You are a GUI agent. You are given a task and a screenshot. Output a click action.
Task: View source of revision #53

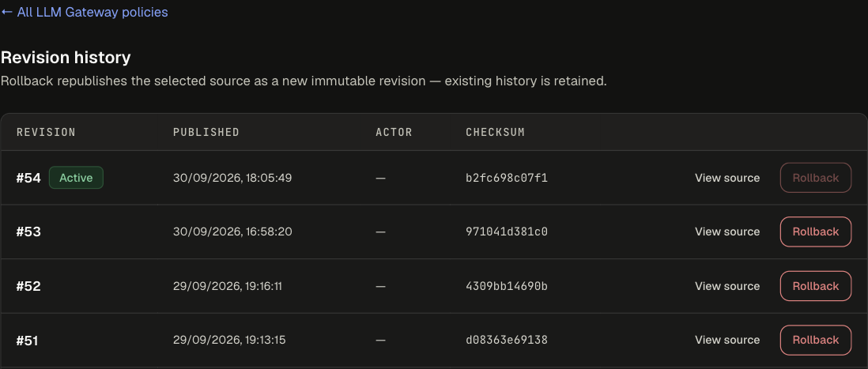coord(727,232)
